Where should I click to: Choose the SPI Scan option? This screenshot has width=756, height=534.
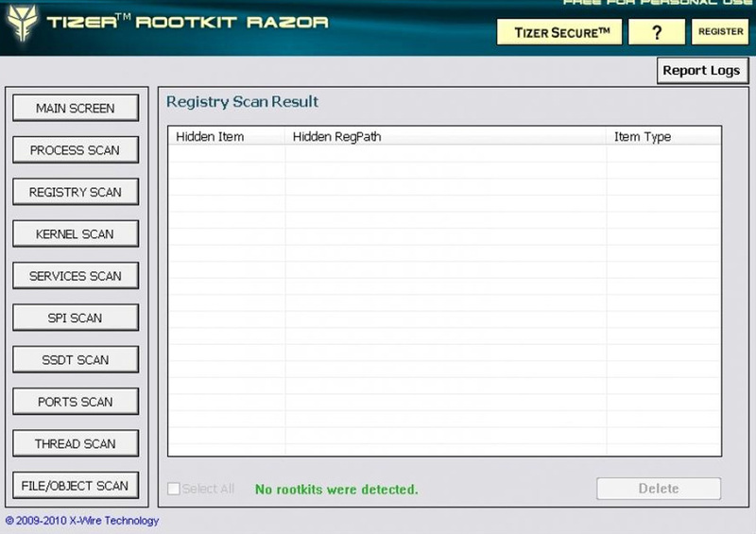[x=76, y=318]
